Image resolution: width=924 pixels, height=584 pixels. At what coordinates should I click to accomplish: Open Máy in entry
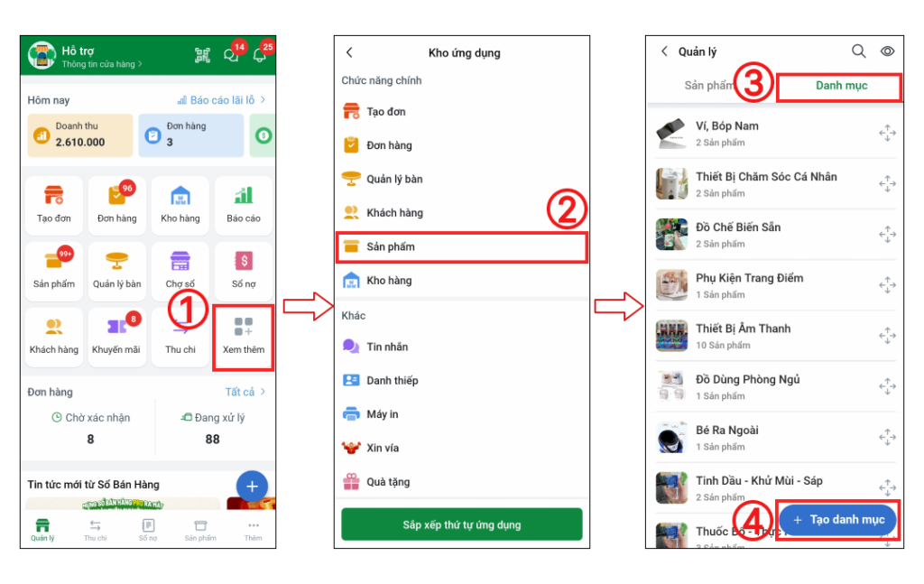(x=462, y=413)
